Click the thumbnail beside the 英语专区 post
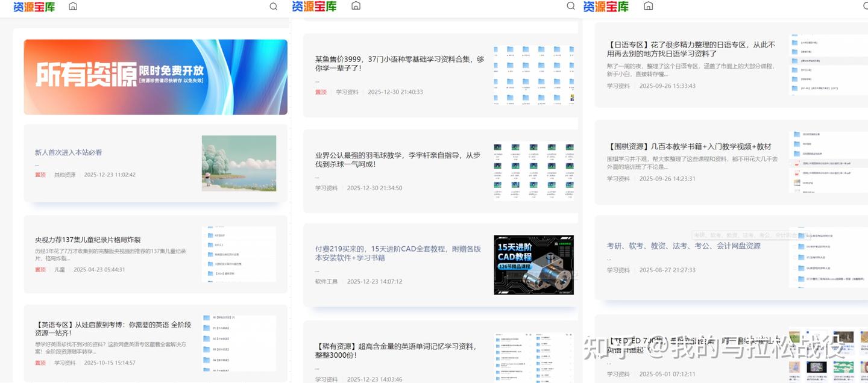The width and height of the screenshot is (868, 383). (x=239, y=343)
